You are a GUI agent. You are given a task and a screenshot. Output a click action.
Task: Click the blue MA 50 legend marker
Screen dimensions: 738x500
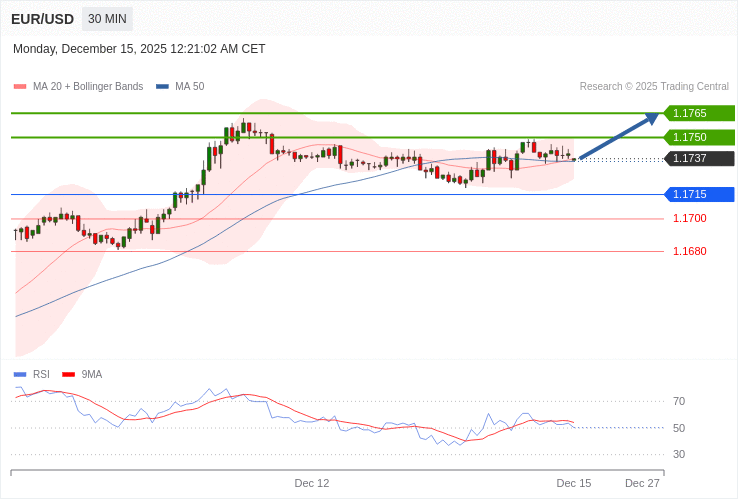pos(162,87)
